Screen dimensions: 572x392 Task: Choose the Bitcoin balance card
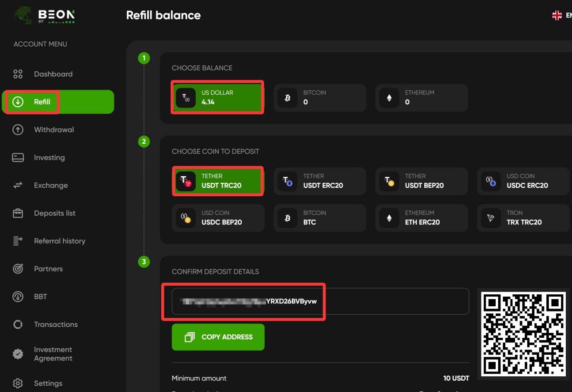coord(320,98)
